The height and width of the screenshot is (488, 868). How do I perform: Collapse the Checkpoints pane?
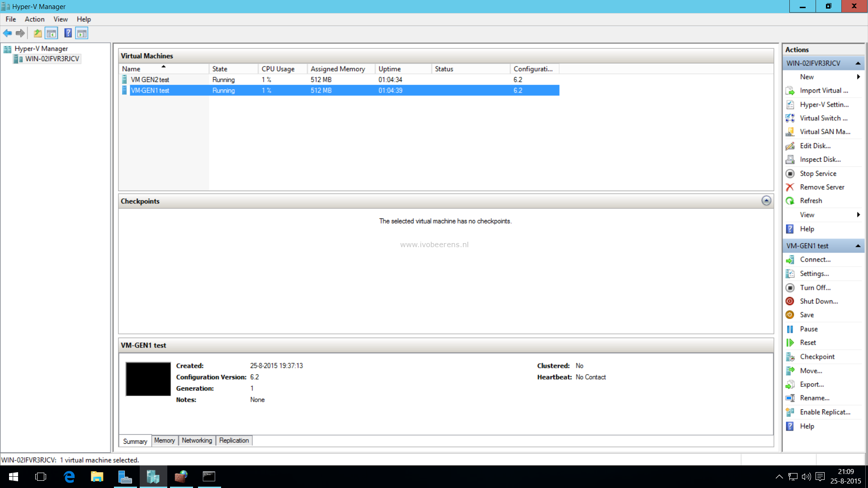766,201
